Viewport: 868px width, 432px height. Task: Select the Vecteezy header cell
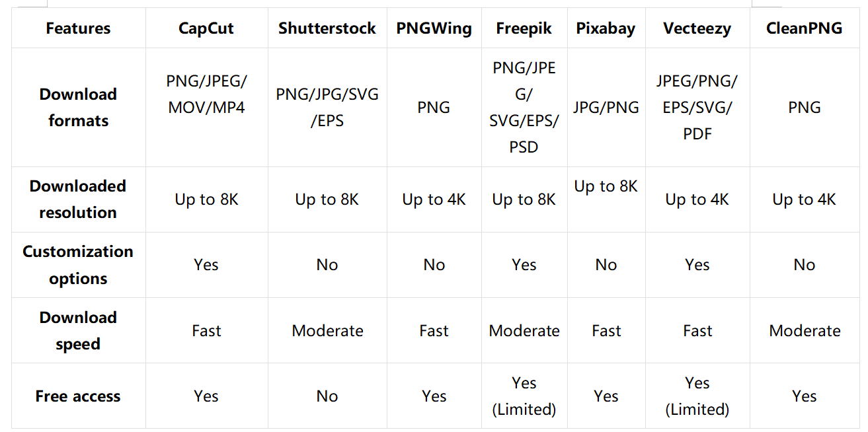[x=697, y=28]
